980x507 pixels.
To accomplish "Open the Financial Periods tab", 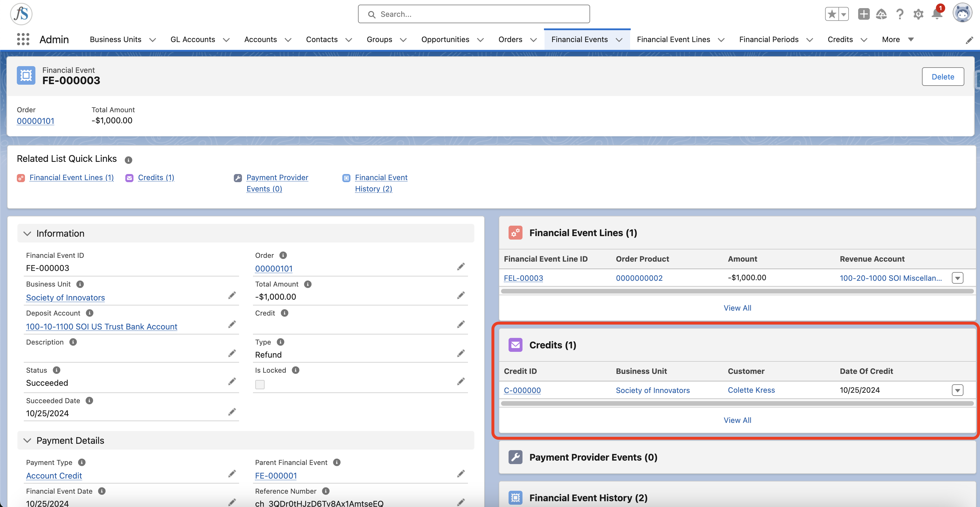I will 769,39.
